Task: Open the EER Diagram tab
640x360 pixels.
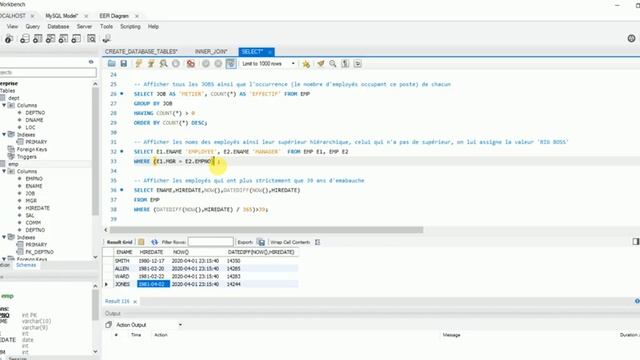Action: click(x=114, y=16)
